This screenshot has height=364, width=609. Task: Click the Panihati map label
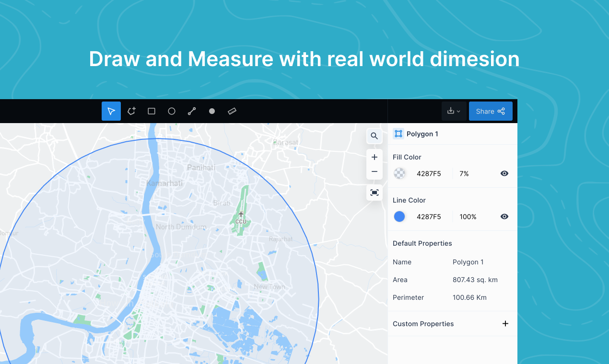[x=201, y=168]
